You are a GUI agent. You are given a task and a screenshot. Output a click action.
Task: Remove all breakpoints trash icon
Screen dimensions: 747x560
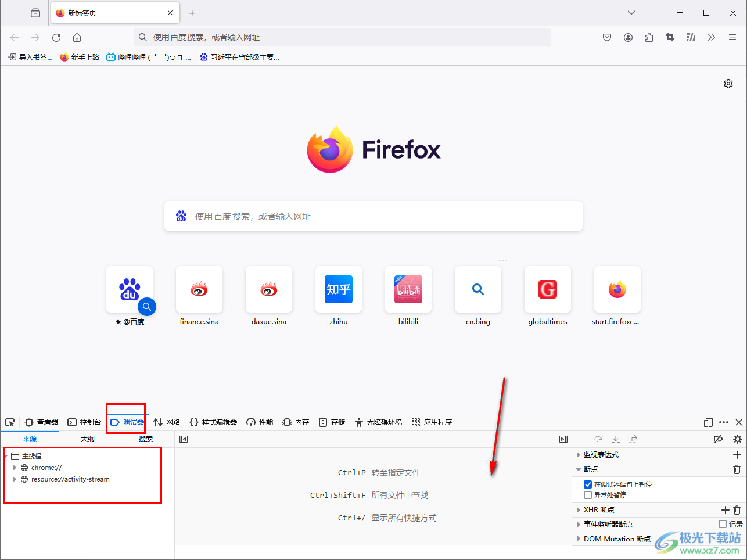click(737, 469)
